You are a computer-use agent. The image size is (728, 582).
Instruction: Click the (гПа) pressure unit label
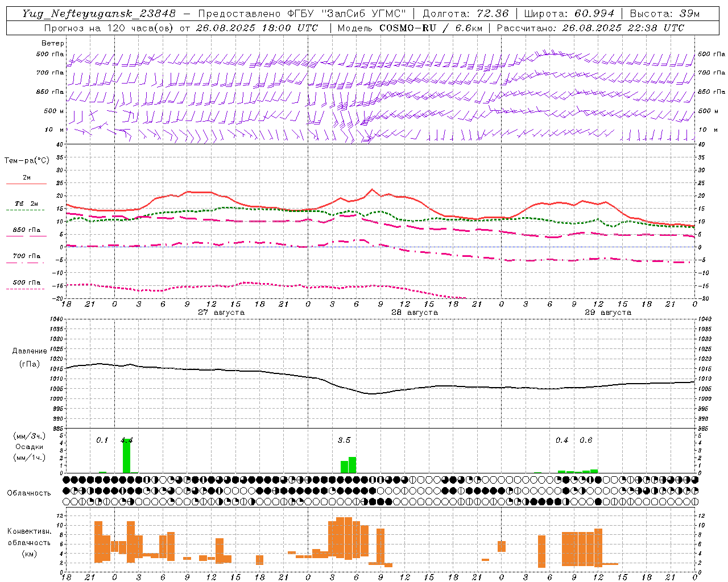point(29,364)
